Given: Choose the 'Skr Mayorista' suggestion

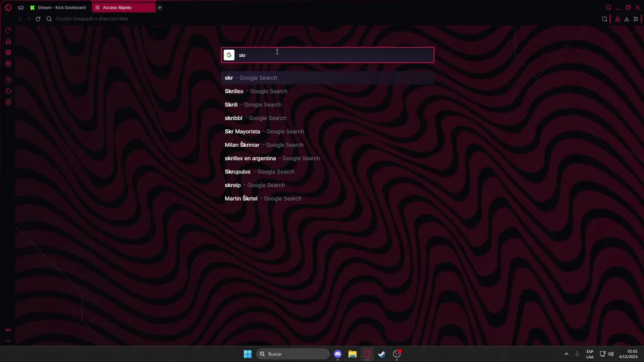Looking at the screenshot, I should [328, 131].
